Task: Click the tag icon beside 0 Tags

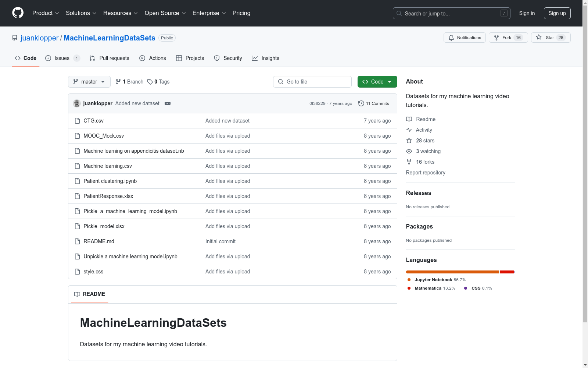Action: click(150, 82)
